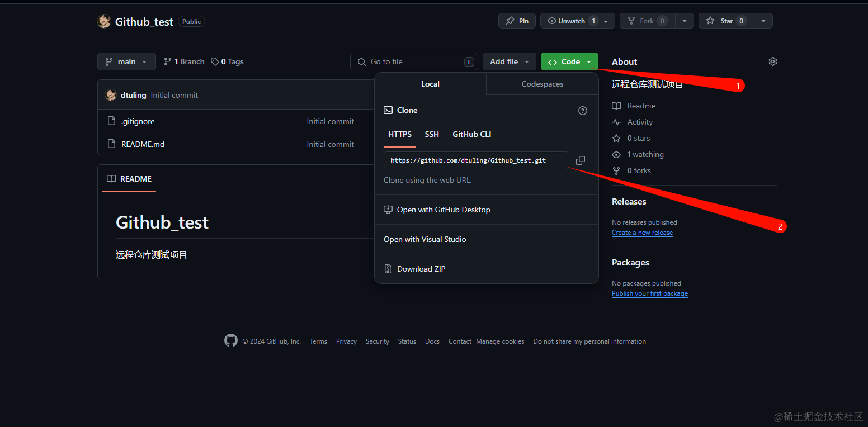Image resolution: width=868 pixels, height=427 pixels.
Task: Switch to the Codespaces tab
Action: pyautogui.click(x=542, y=84)
